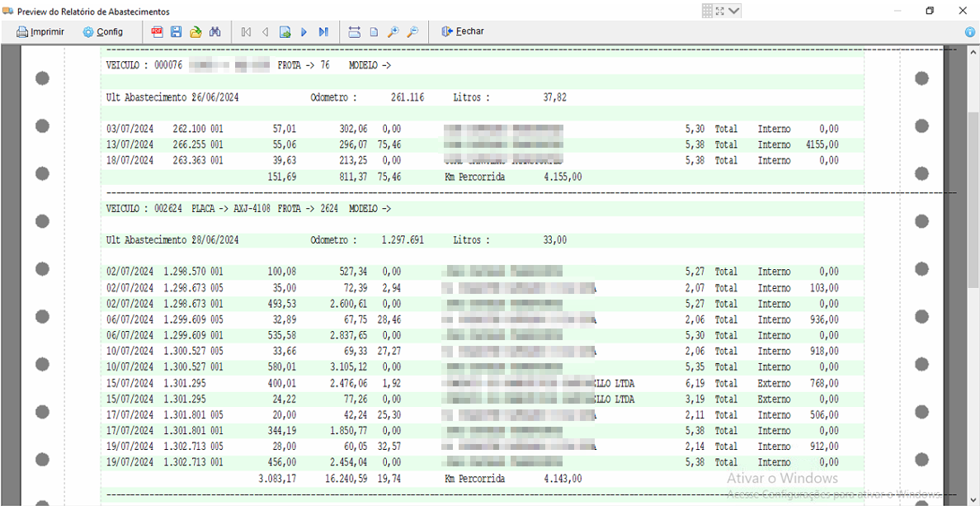This screenshot has height=506, width=980.
Task: Go to previous page arrow
Action: pyautogui.click(x=265, y=32)
